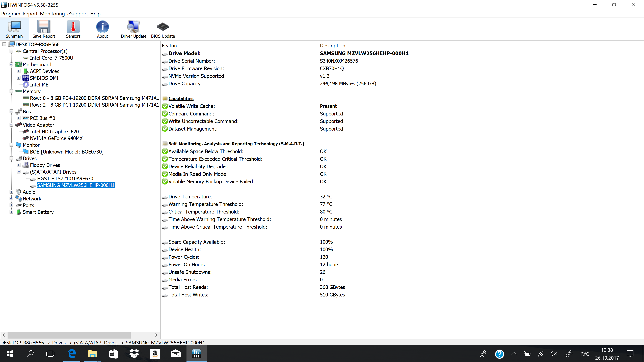Click the S.M.A.R.T. section heading
Screen dimensions: 644x362
[x=236, y=144]
